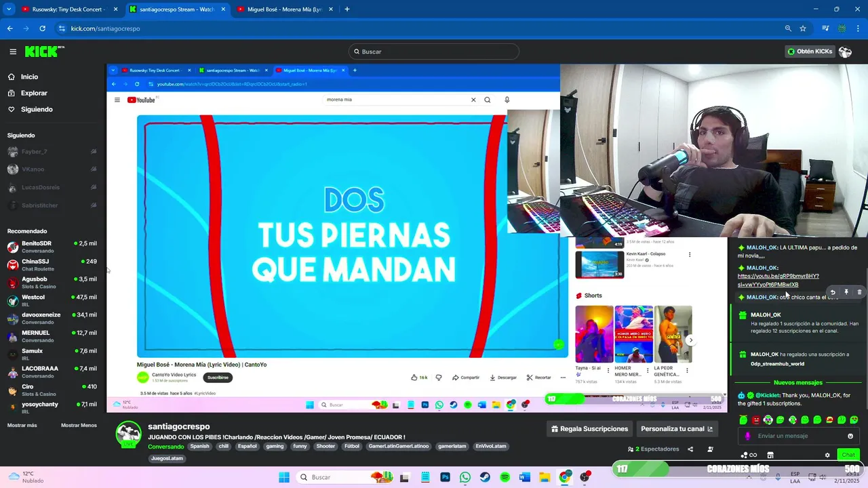The image size is (868, 488).
Task: Bookmark this page with star icon
Action: 803,28
